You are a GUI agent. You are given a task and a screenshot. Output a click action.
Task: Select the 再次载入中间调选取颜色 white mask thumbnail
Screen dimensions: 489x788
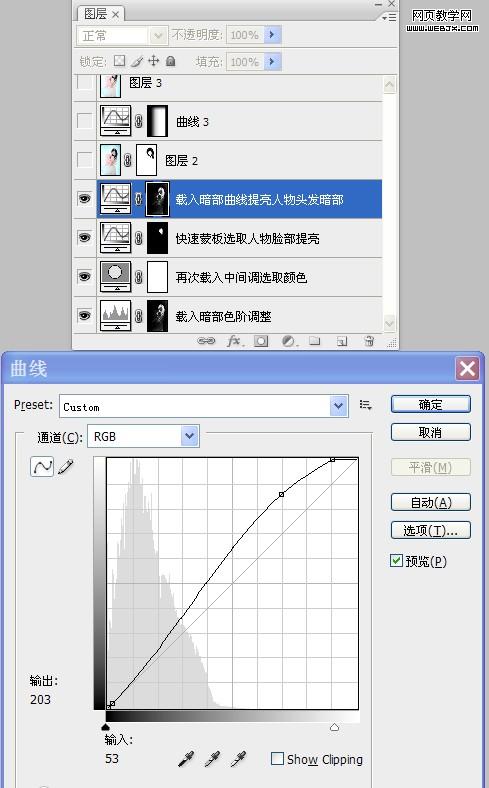(x=157, y=276)
